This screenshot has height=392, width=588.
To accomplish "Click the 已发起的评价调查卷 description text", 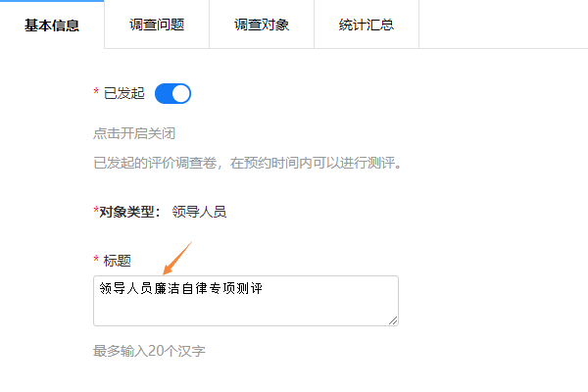I will pyautogui.click(x=248, y=164).
